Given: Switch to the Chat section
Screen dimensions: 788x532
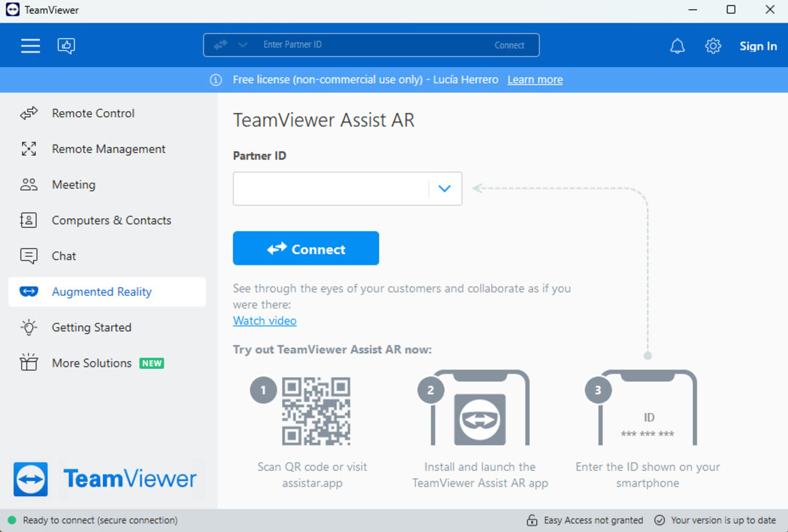Looking at the screenshot, I should coord(64,256).
